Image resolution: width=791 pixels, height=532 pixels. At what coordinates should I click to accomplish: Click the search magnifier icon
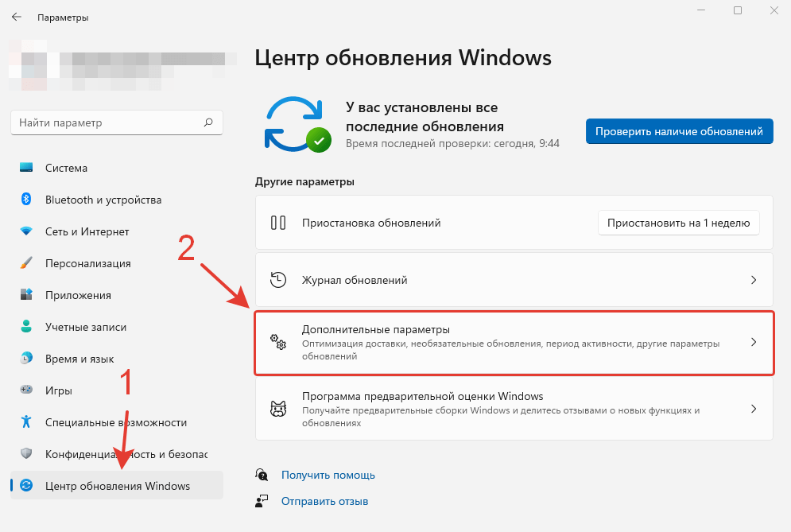(208, 123)
